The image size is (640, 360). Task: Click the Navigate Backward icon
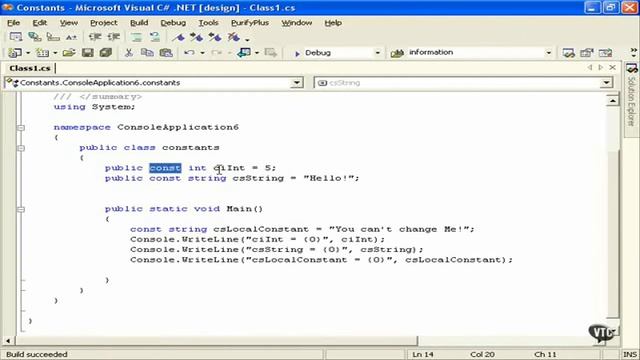point(244,53)
